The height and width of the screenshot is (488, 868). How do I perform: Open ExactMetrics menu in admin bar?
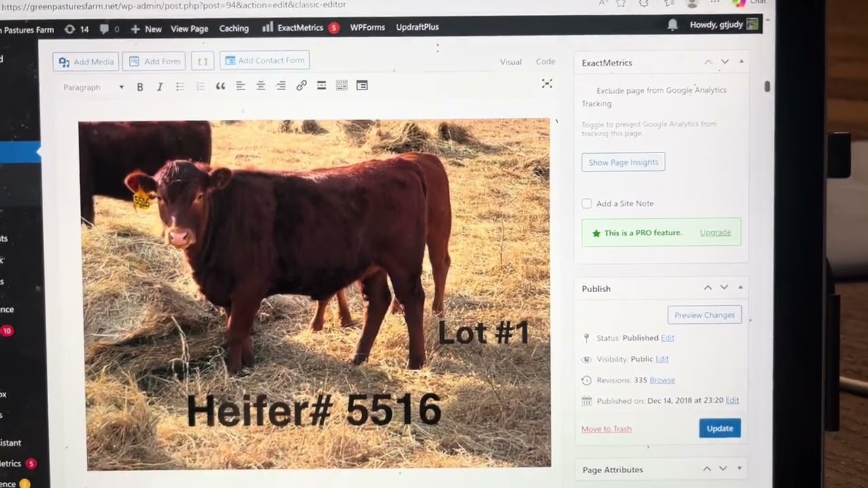point(300,28)
